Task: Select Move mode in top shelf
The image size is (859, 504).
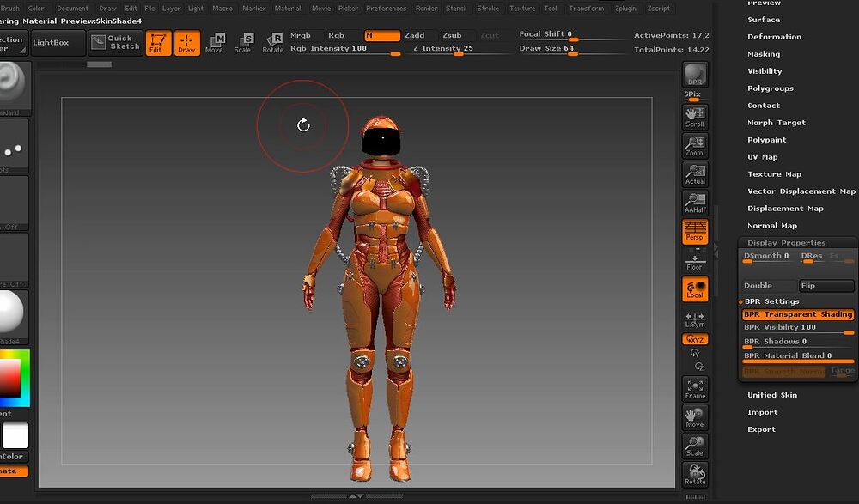Action: 216,43
